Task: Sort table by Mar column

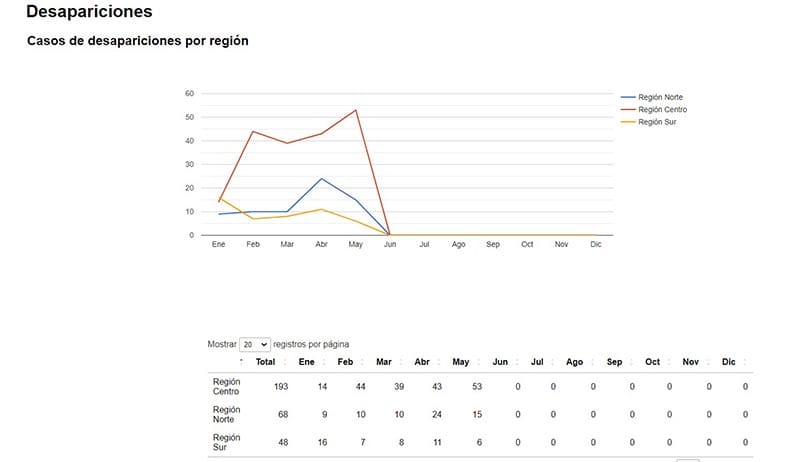Action: coord(383,362)
